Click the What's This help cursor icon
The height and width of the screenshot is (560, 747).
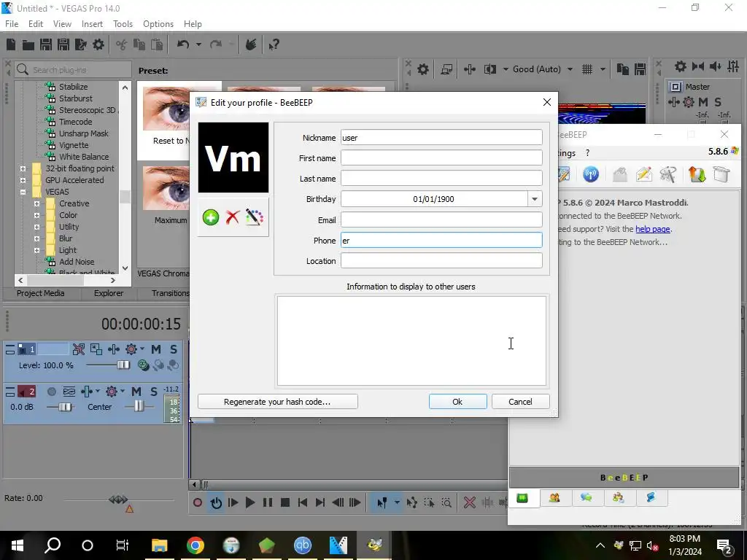(x=274, y=44)
